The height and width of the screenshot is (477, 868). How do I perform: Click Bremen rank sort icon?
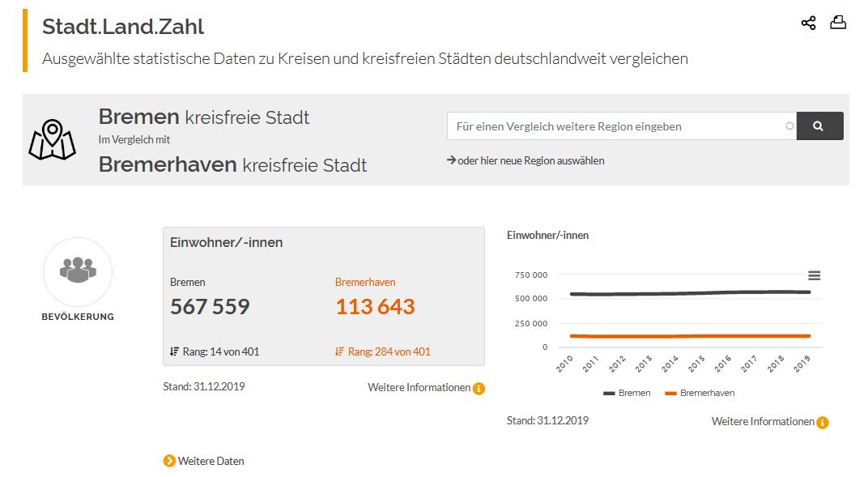174,351
